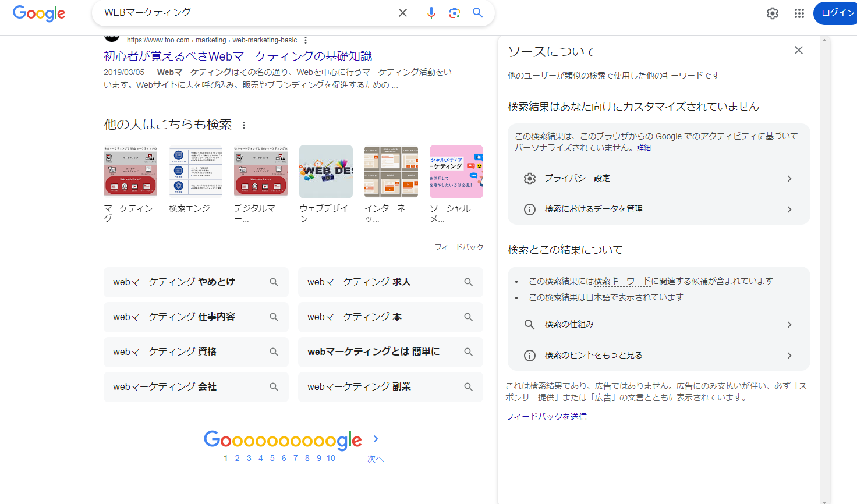Select webマーケティング 資格 suggestion text
This screenshot has width=857, height=504.
click(x=165, y=352)
